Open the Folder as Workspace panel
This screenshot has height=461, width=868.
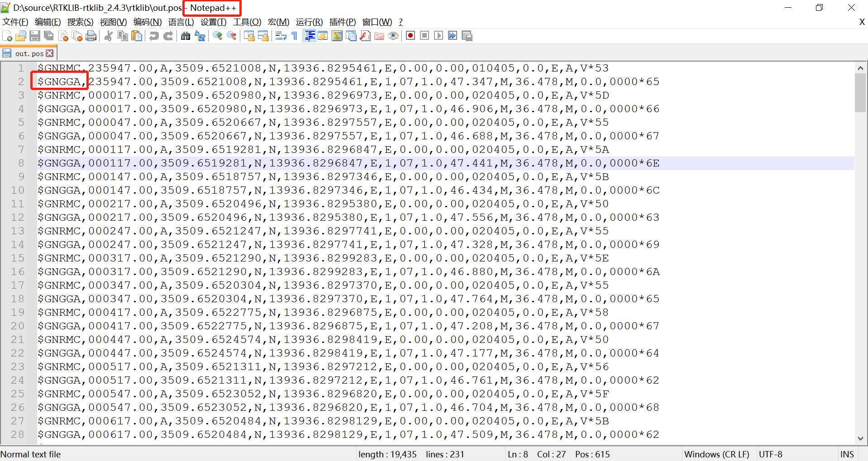379,36
